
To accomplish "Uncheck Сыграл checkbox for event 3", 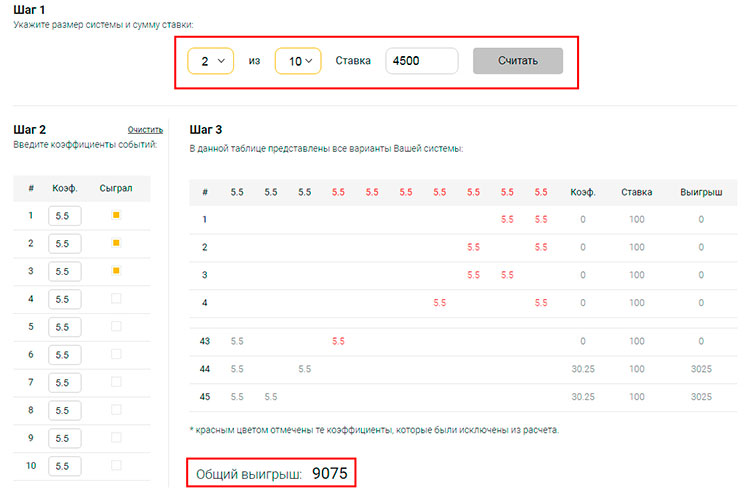I will pos(116,271).
